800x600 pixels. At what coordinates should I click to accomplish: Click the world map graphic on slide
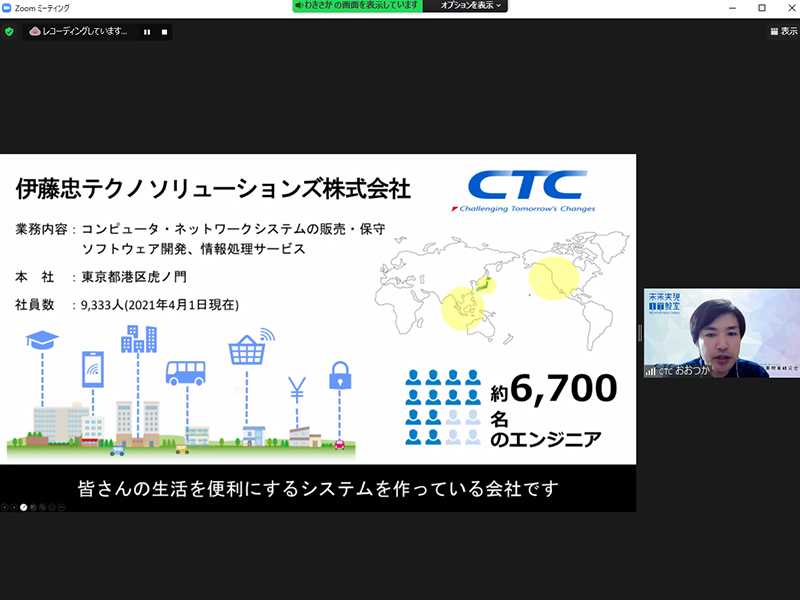[502, 290]
